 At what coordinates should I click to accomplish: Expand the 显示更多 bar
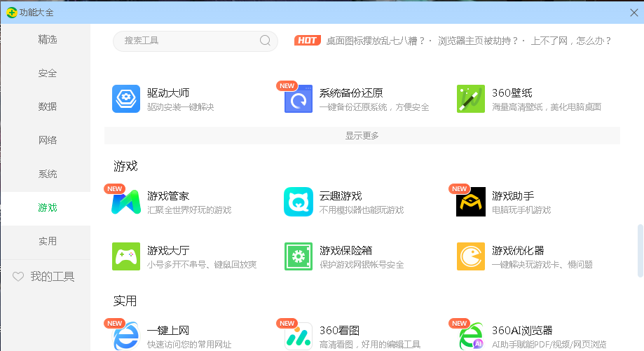[x=362, y=135]
